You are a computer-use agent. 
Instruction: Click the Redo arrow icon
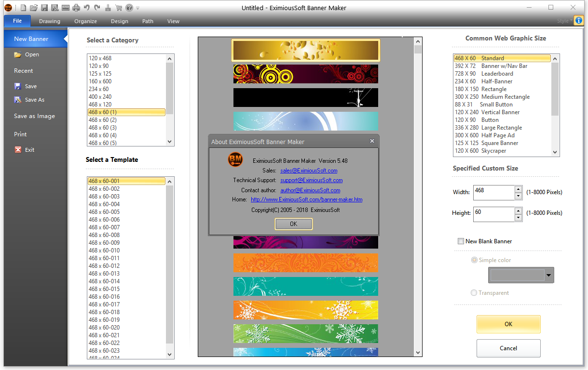click(97, 8)
